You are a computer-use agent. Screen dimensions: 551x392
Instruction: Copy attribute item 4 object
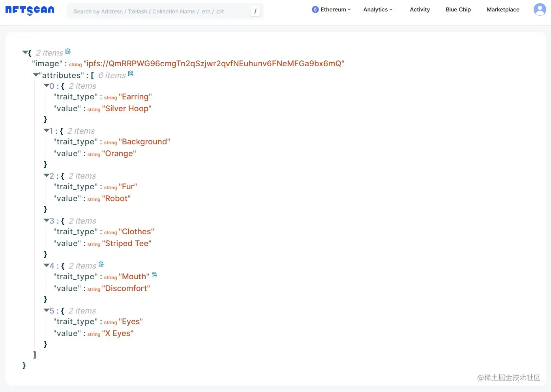[101, 264]
